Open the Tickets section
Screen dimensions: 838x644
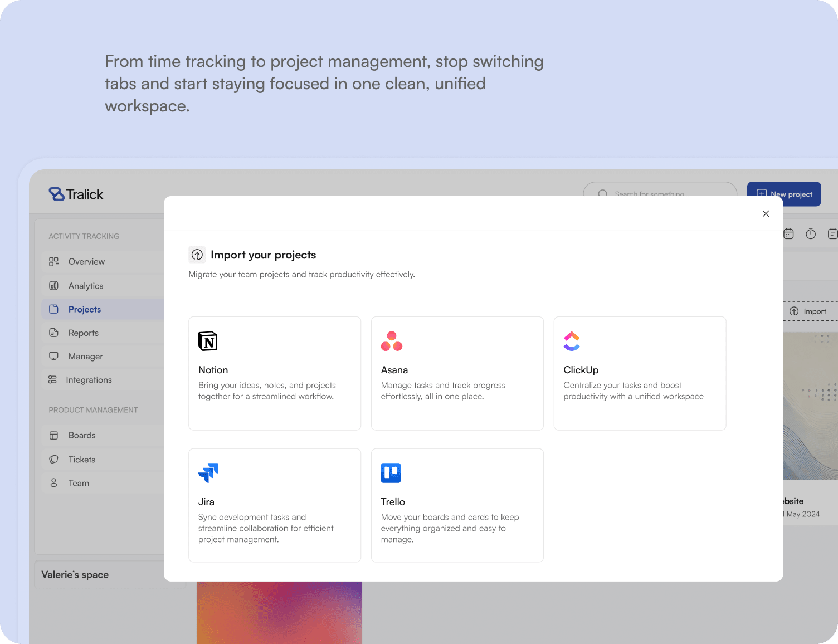click(x=81, y=459)
